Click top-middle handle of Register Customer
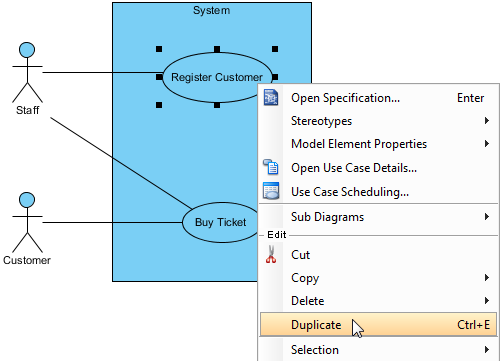This screenshot has width=501, height=361. point(217,49)
